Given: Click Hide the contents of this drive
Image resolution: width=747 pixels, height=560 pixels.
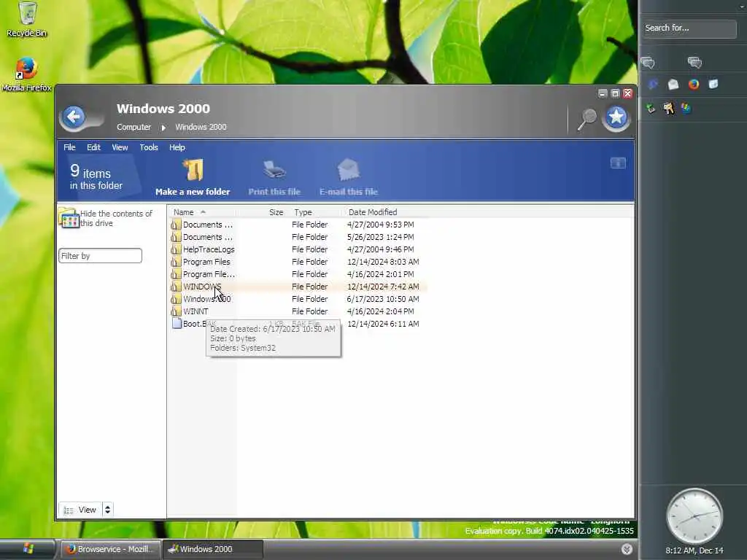Looking at the screenshot, I should tap(116, 218).
